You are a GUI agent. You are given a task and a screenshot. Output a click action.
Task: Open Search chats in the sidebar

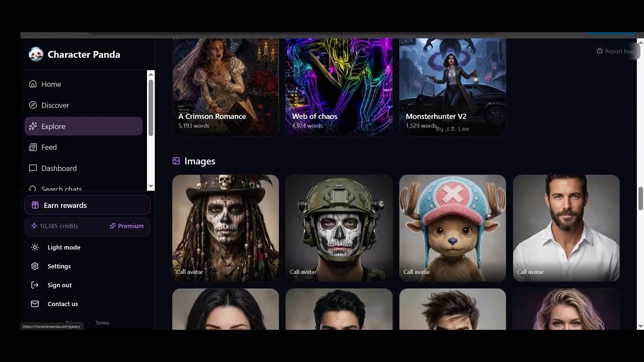point(84,189)
